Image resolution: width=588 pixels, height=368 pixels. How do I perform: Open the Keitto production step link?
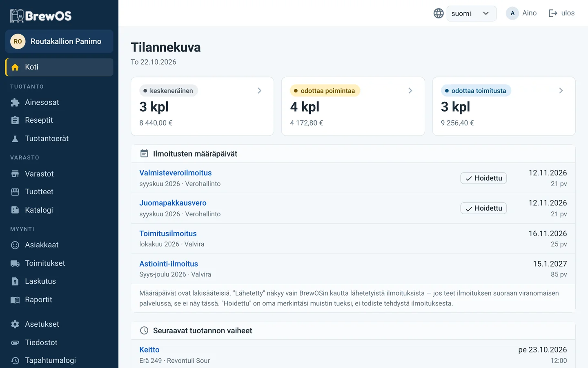[x=149, y=350]
